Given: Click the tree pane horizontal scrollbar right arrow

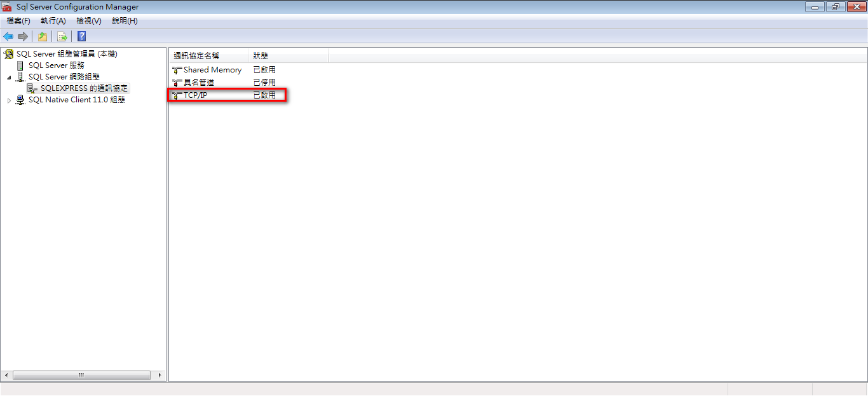Looking at the screenshot, I should point(160,375).
